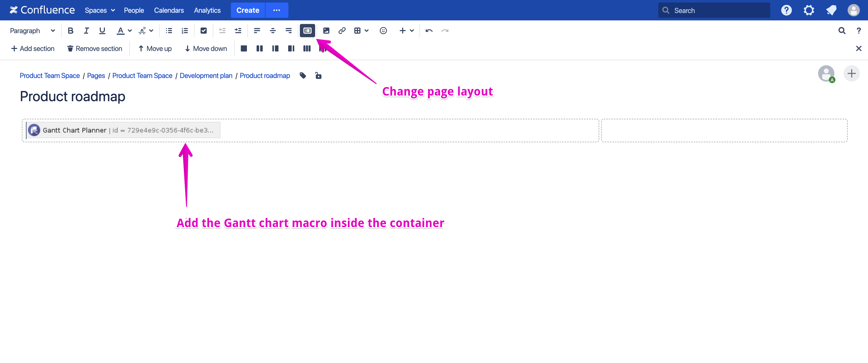Undo the last change
Viewport: 868px width, 363px height.
pos(429,31)
